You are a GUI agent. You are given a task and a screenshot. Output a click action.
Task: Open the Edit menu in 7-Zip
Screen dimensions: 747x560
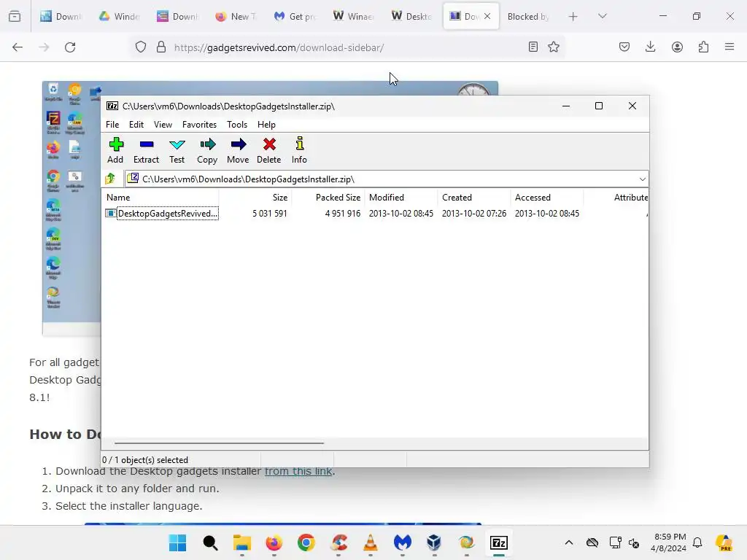point(136,124)
